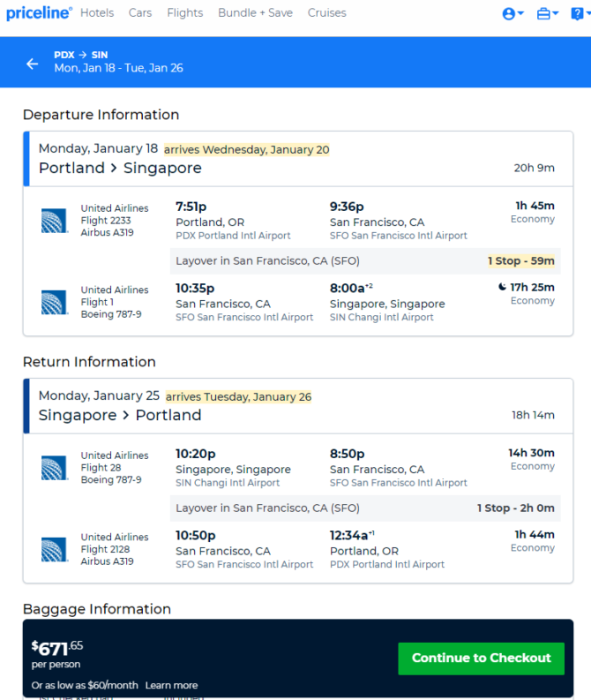This screenshot has width=591, height=700.
Task: Click the overnight moon icon beside 17h 25m
Action: click(502, 287)
